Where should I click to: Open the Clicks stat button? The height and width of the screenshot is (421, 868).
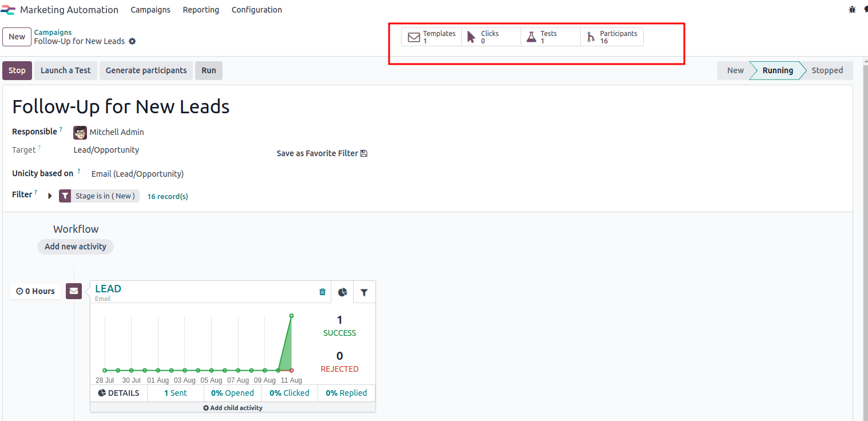pyautogui.click(x=491, y=37)
